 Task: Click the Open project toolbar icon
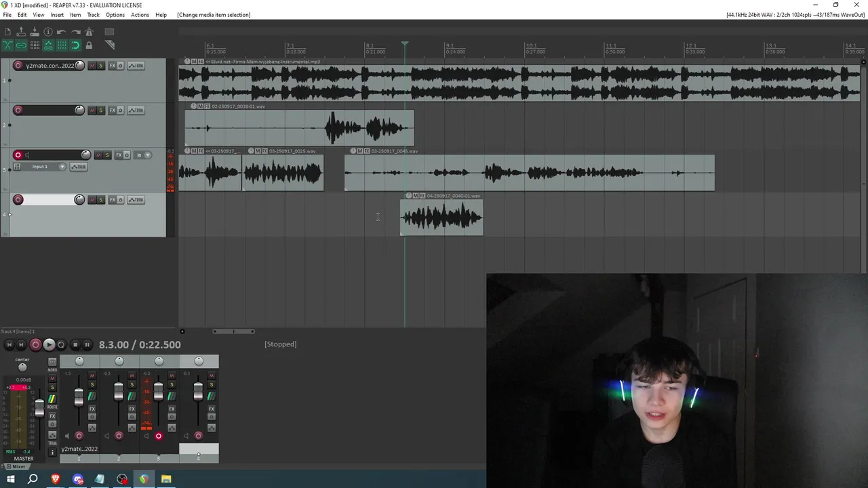pos(21,32)
